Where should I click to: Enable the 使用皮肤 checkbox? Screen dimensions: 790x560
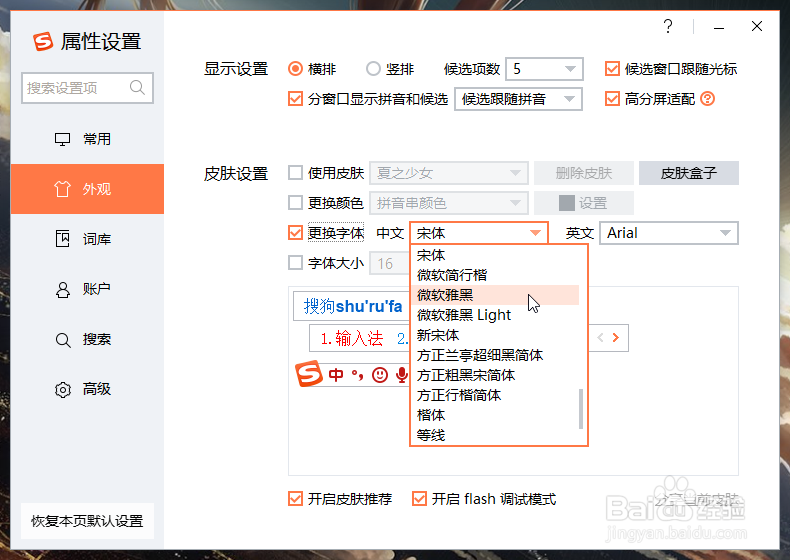pos(295,173)
